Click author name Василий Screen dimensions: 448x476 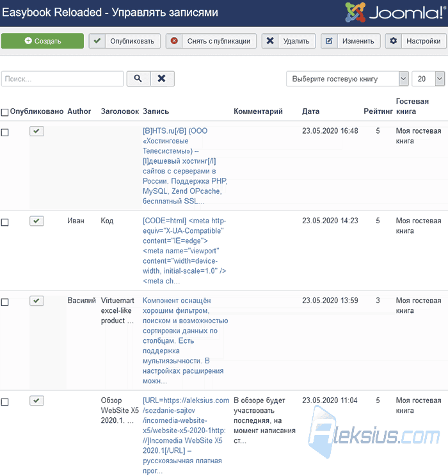[81, 301]
